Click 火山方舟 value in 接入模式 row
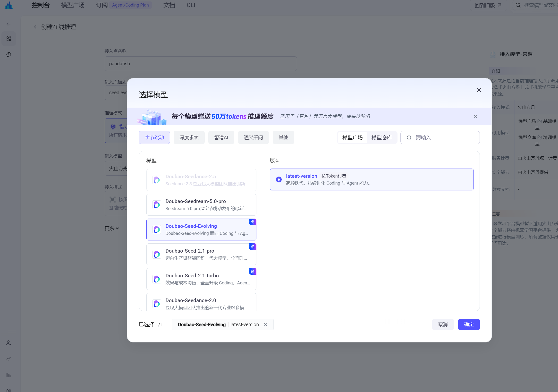Image resolution: width=558 pixels, height=392 pixels. click(526, 107)
